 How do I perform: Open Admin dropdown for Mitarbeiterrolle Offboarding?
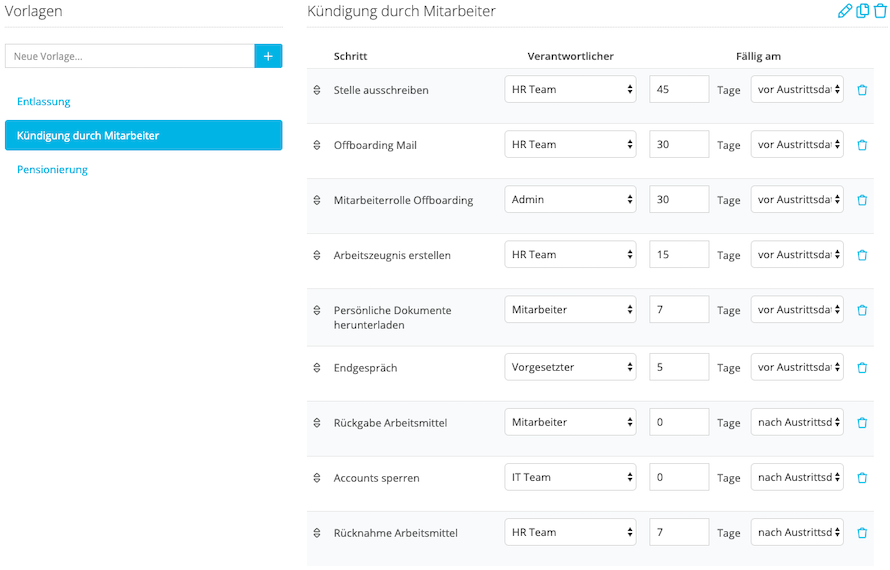[570, 199]
